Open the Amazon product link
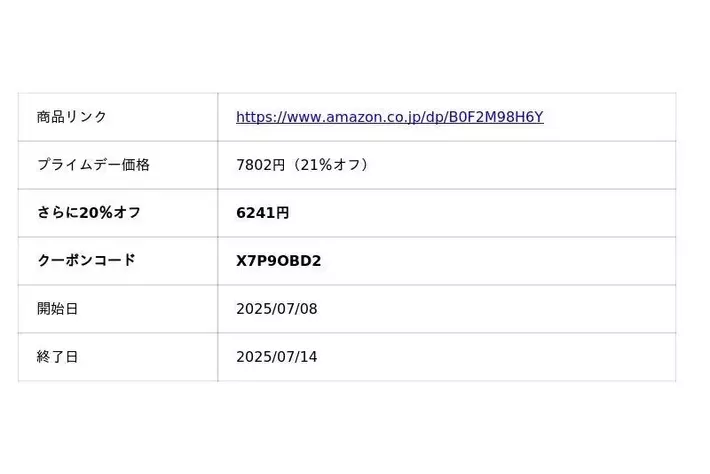Image resolution: width=710 pixels, height=474 pixels. 389,117
